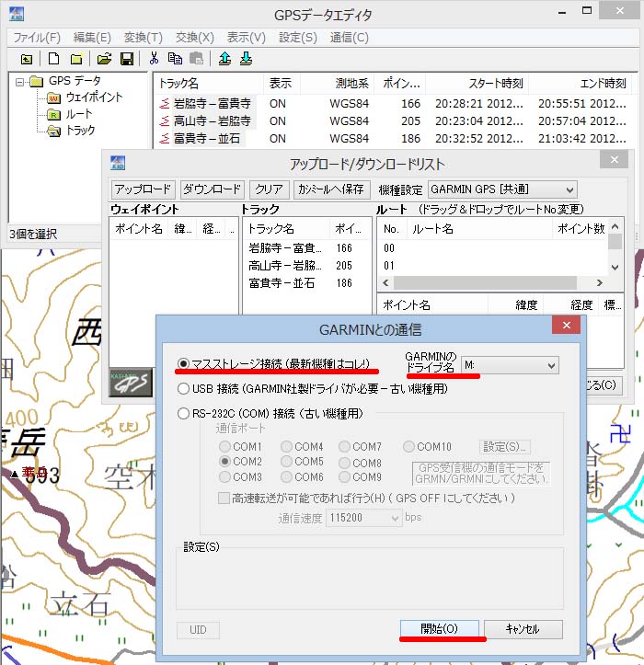Open the 通信速度 115200 dropdown

[x=363, y=518]
